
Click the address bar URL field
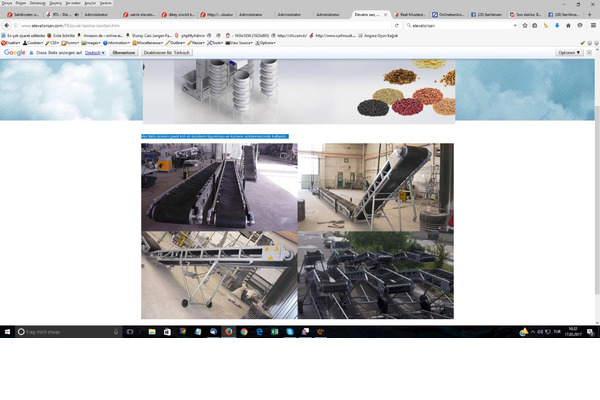tap(203, 25)
